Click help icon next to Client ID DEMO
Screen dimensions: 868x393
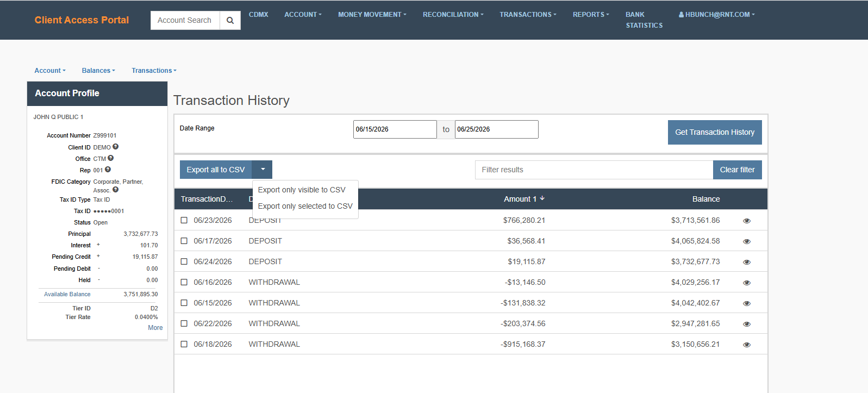115,147
